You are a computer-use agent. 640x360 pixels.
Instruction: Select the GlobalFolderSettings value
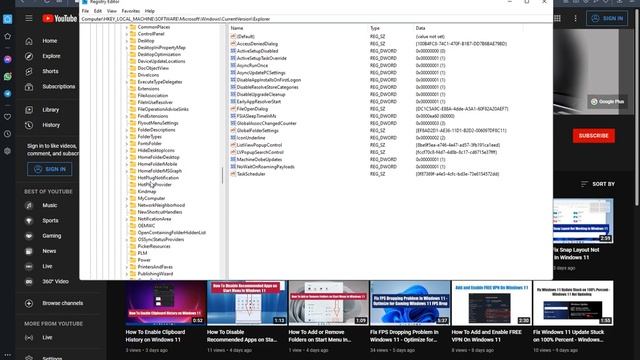pos(258,131)
